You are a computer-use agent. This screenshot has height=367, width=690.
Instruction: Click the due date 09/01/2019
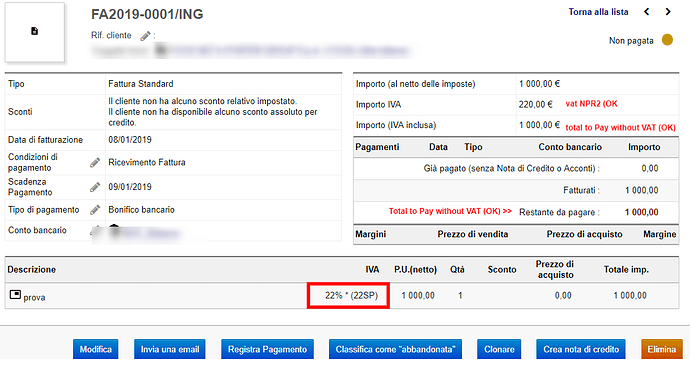[130, 187]
